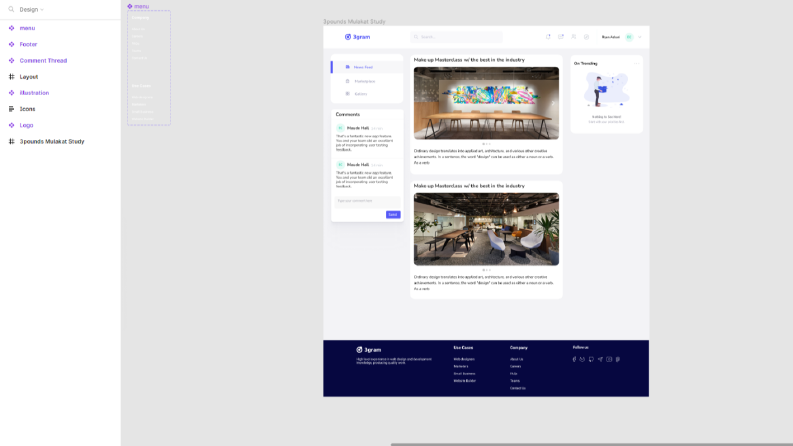Click the Illustration component diamond icon

(11, 93)
